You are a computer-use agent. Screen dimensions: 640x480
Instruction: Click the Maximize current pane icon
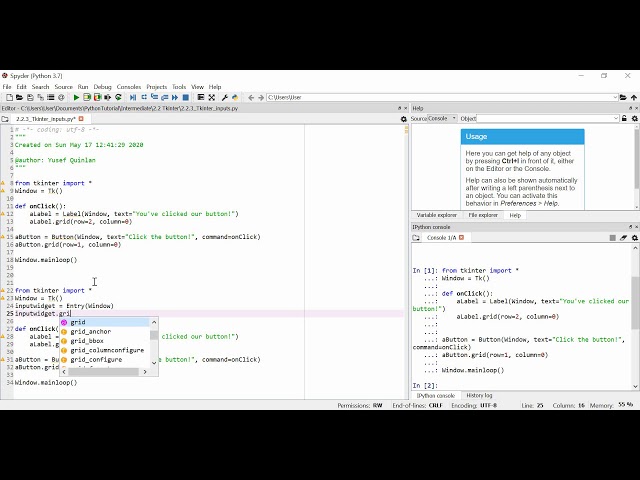click(200, 97)
